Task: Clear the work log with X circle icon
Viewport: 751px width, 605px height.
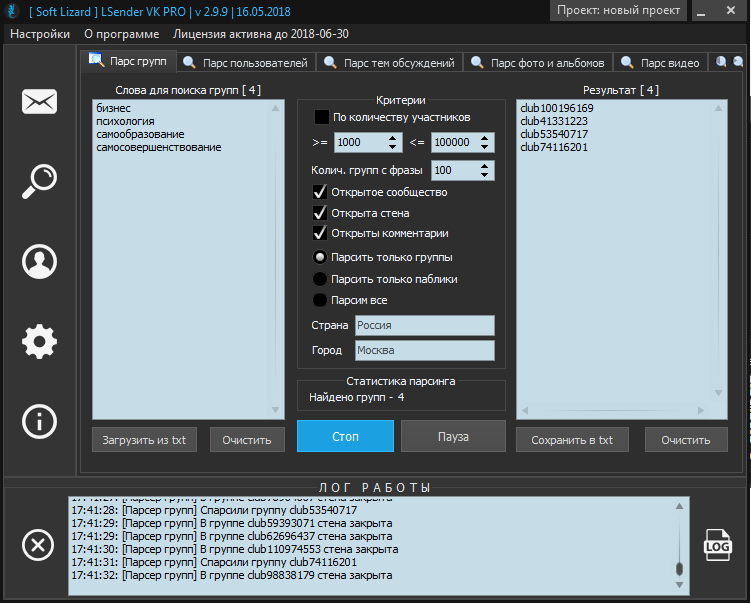Action: (38, 545)
